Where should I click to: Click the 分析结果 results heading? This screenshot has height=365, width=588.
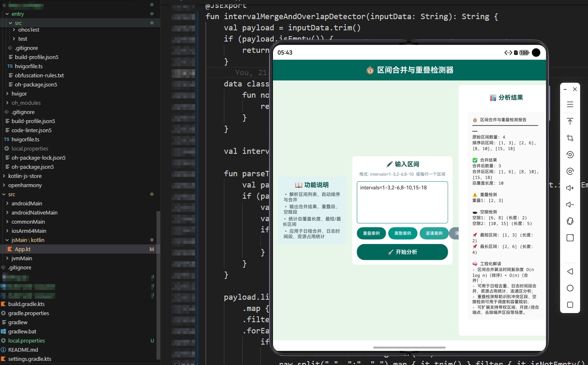pyautogui.click(x=511, y=98)
